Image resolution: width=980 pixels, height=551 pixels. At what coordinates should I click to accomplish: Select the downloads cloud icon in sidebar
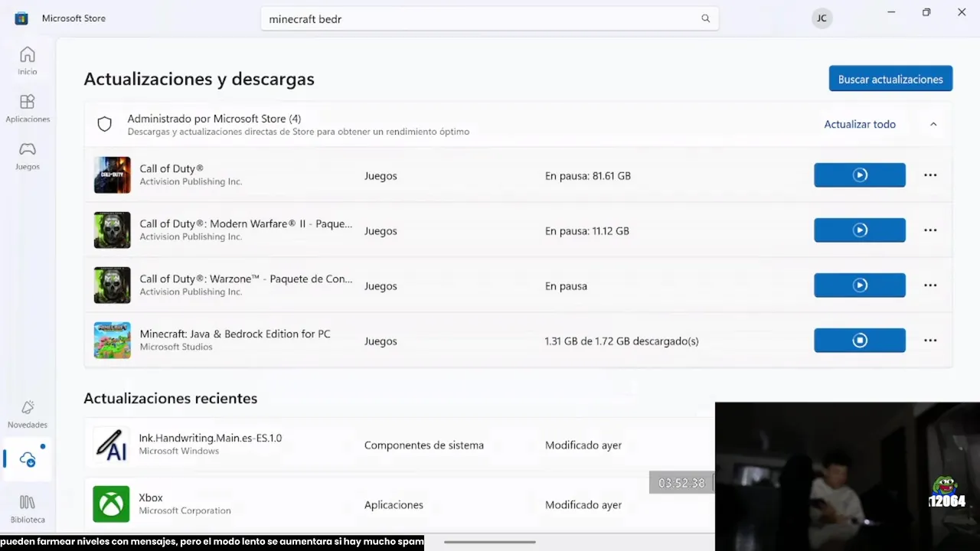pos(28,459)
